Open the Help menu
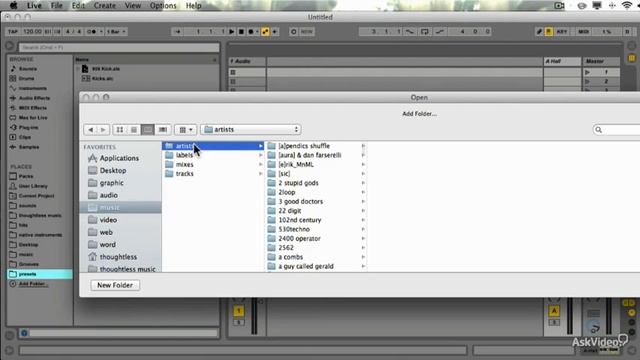The image size is (640, 360). coord(193,5)
